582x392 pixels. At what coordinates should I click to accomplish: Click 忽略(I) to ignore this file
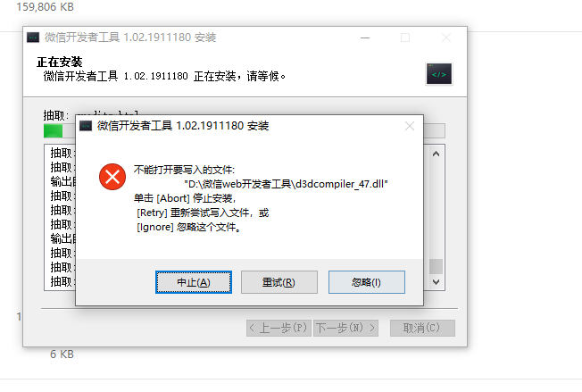pyautogui.click(x=366, y=282)
